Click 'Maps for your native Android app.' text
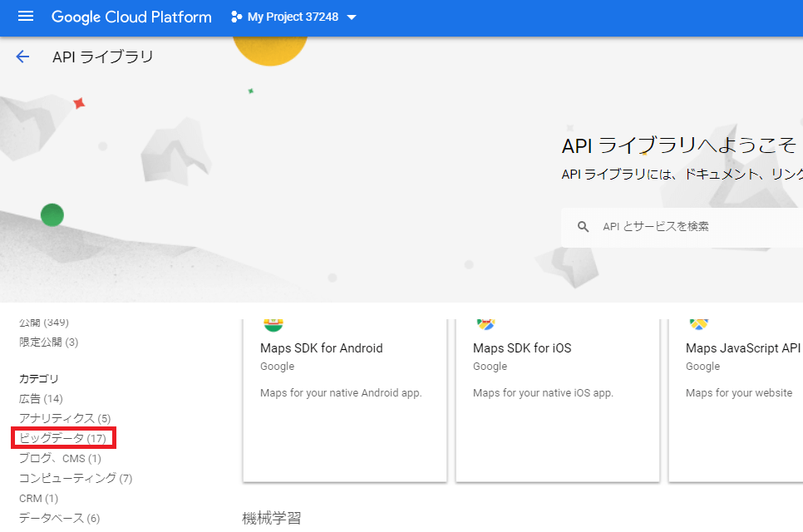Image resolution: width=803 pixels, height=532 pixels. pyautogui.click(x=341, y=392)
